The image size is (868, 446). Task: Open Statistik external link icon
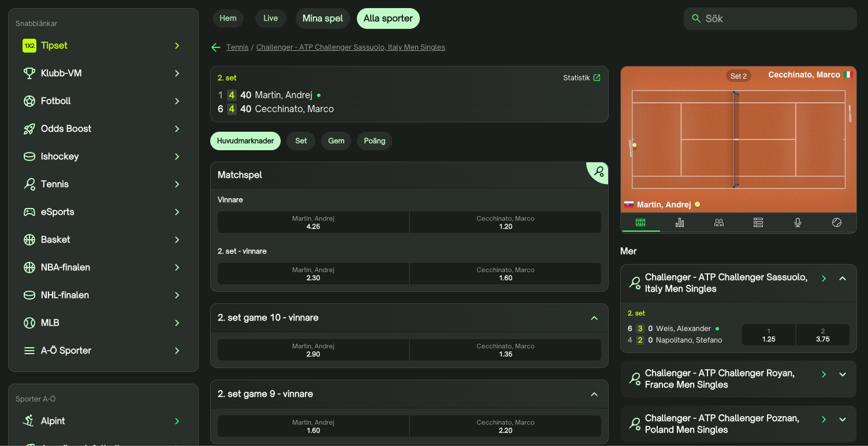tap(597, 77)
